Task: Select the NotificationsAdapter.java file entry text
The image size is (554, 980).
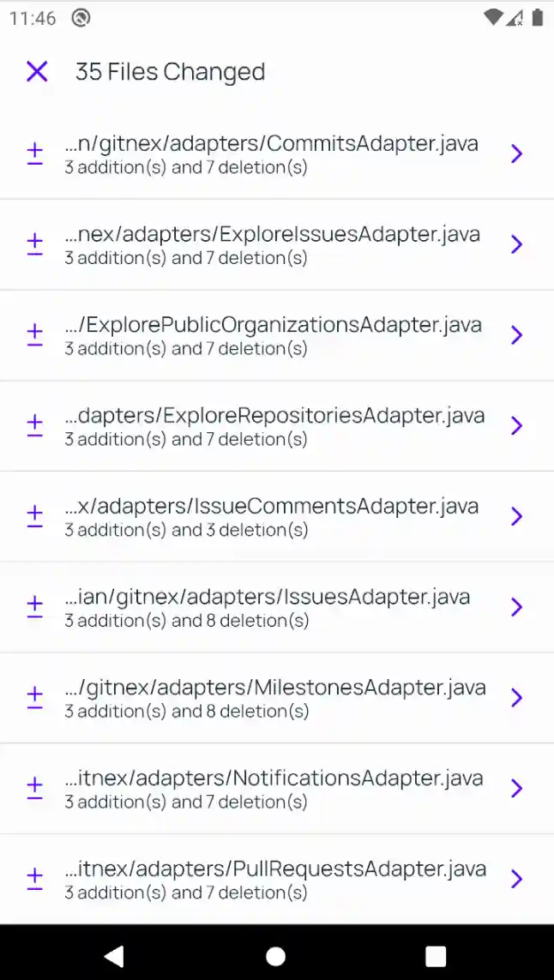Action: pos(274,779)
